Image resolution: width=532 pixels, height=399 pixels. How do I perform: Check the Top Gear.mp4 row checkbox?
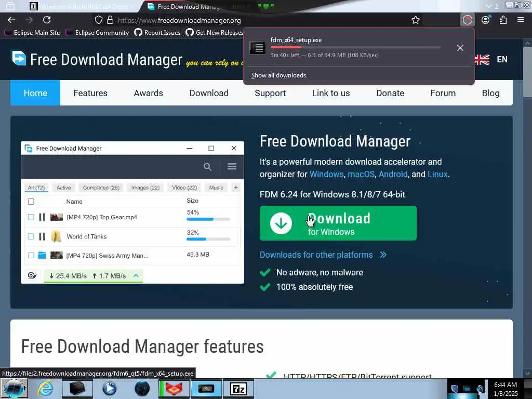coord(31,217)
